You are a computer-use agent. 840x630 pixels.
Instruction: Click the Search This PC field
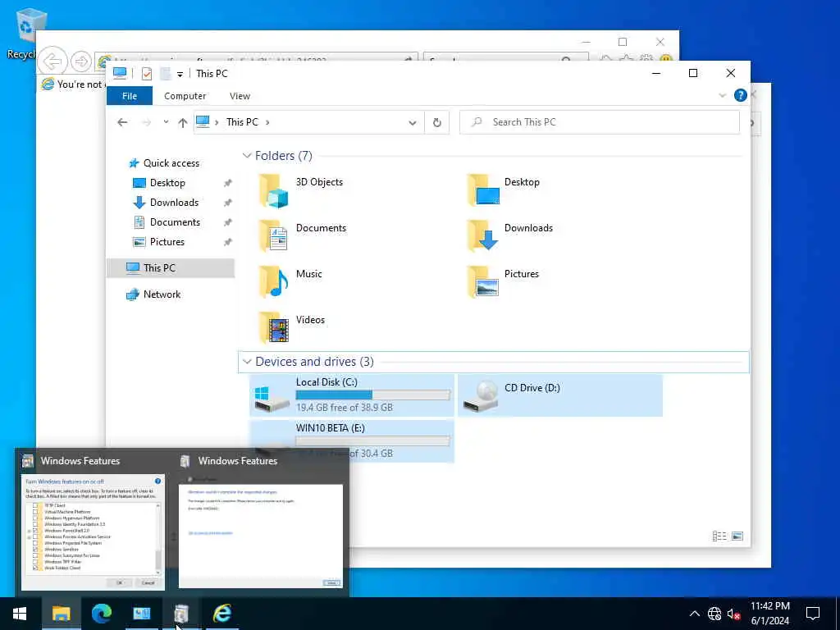point(600,122)
